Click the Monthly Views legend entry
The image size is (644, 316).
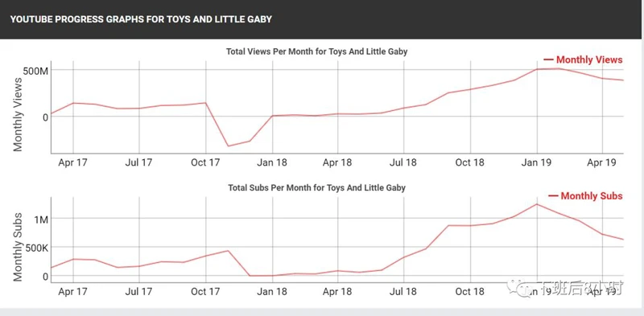(583, 60)
